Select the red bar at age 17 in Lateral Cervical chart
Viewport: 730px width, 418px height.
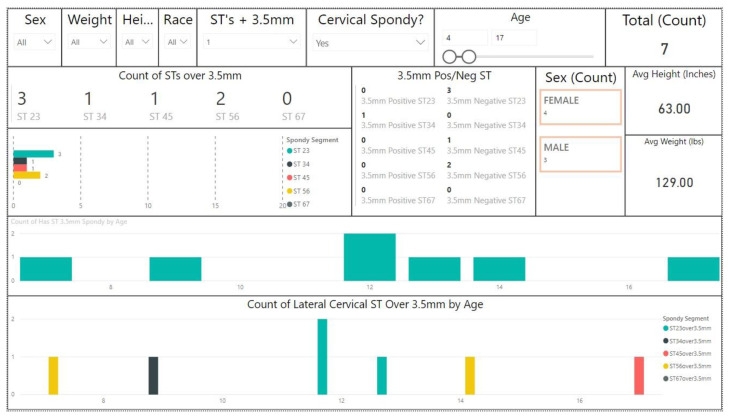click(x=639, y=376)
